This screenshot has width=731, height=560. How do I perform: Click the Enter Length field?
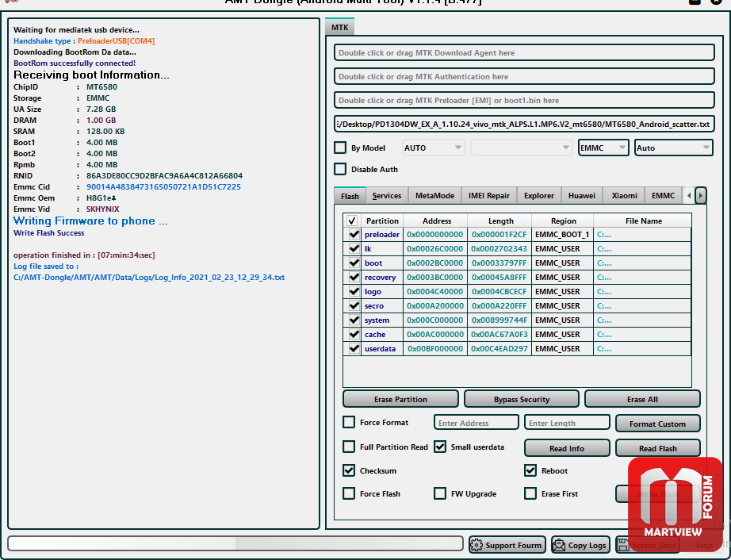click(x=567, y=423)
